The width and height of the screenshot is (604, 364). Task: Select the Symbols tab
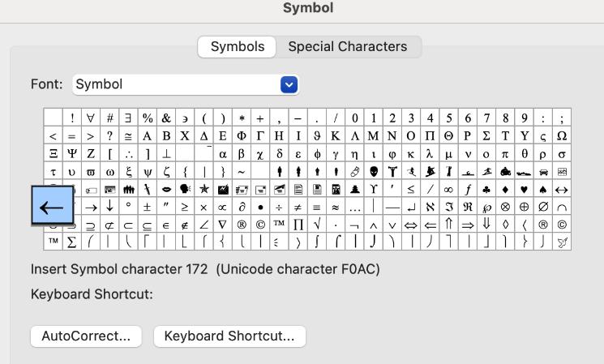[238, 46]
